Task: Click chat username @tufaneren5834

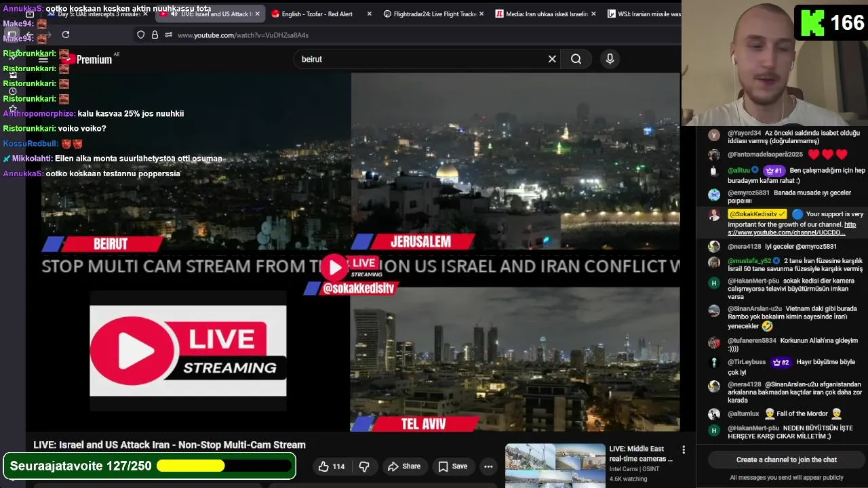Action: click(x=751, y=340)
